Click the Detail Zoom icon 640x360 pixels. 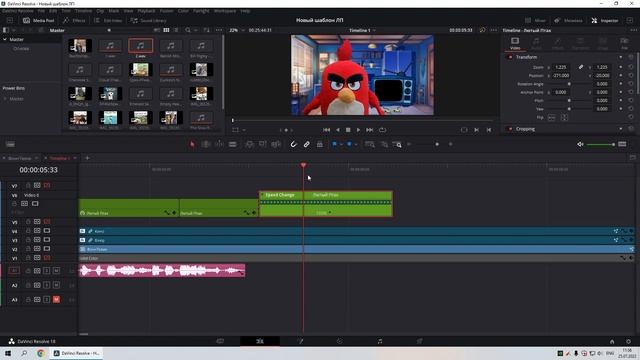(x=384, y=144)
